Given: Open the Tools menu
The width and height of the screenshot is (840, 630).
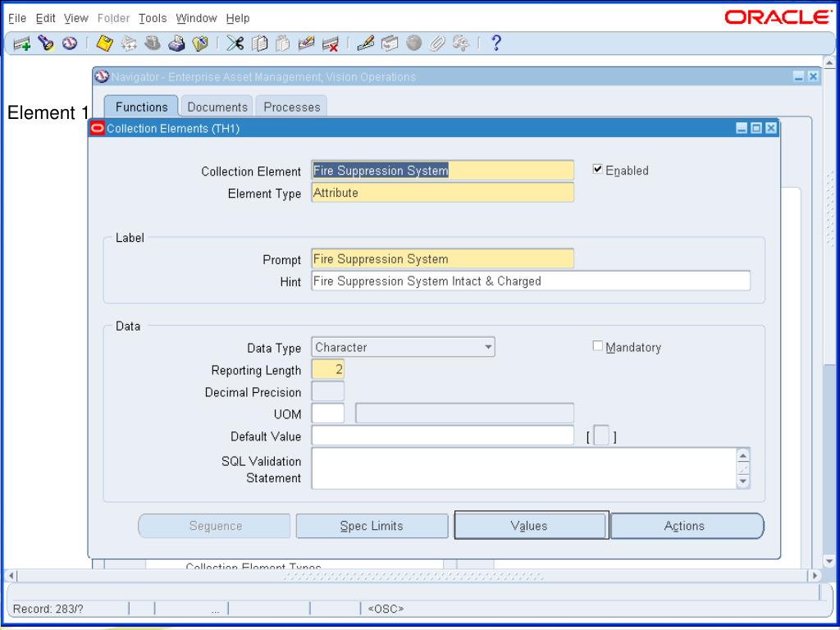Looking at the screenshot, I should coord(153,18).
